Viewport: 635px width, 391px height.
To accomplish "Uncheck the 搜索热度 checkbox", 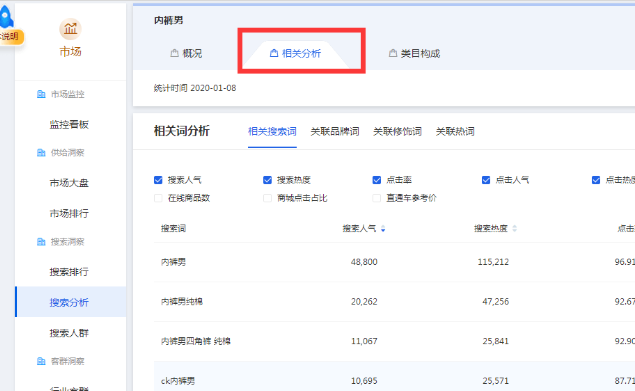I will tap(267, 180).
